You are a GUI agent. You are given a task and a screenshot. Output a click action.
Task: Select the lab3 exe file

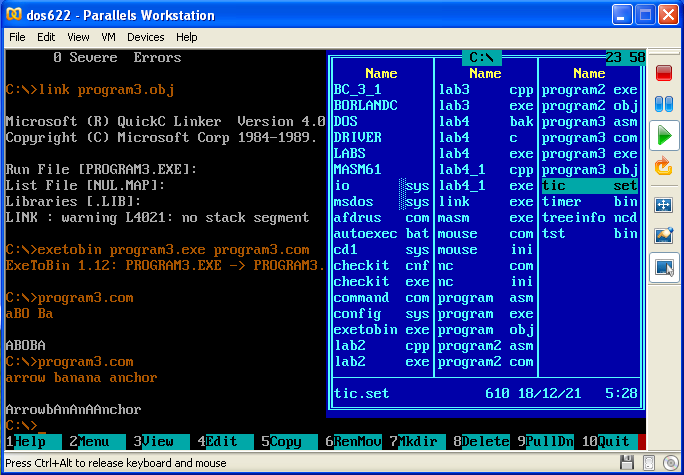486,106
